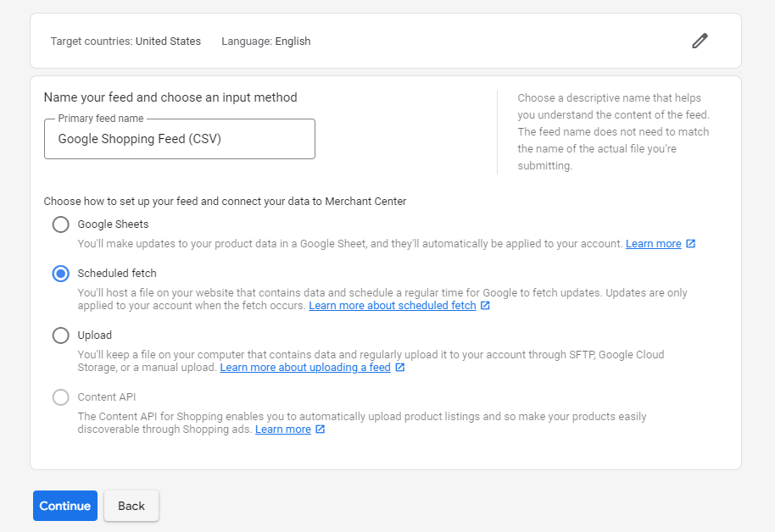Click 'Target countries: United States' text
Screen dimensions: 775x532
tap(125, 41)
